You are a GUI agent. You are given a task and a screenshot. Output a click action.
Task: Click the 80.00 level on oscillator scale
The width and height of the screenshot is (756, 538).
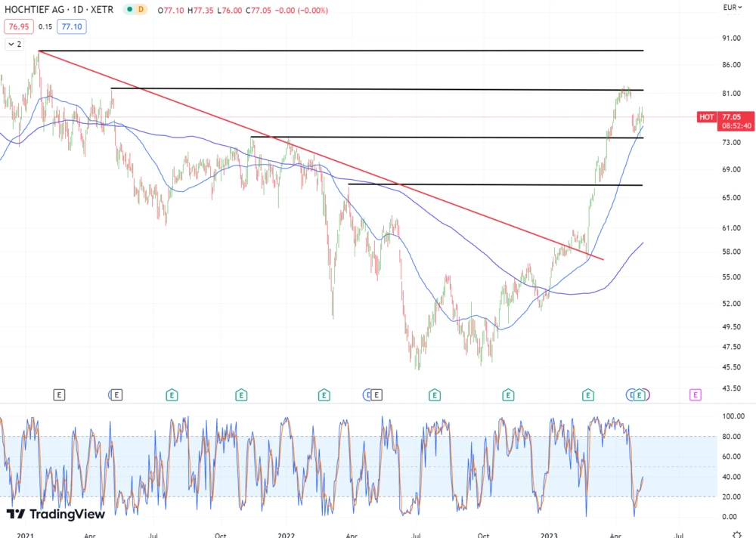[x=730, y=436]
